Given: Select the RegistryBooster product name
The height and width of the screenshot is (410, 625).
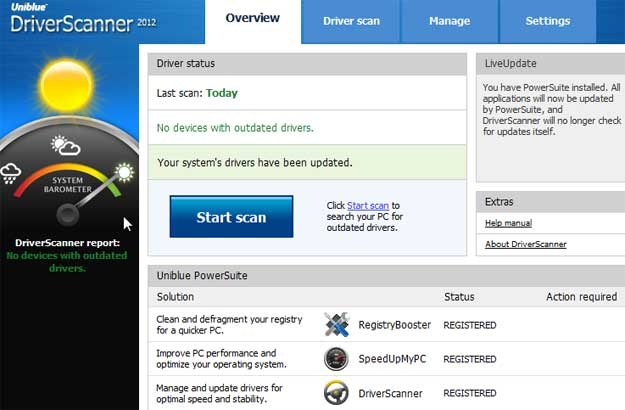Looking at the screenshot, I should [x=394, y=325].
